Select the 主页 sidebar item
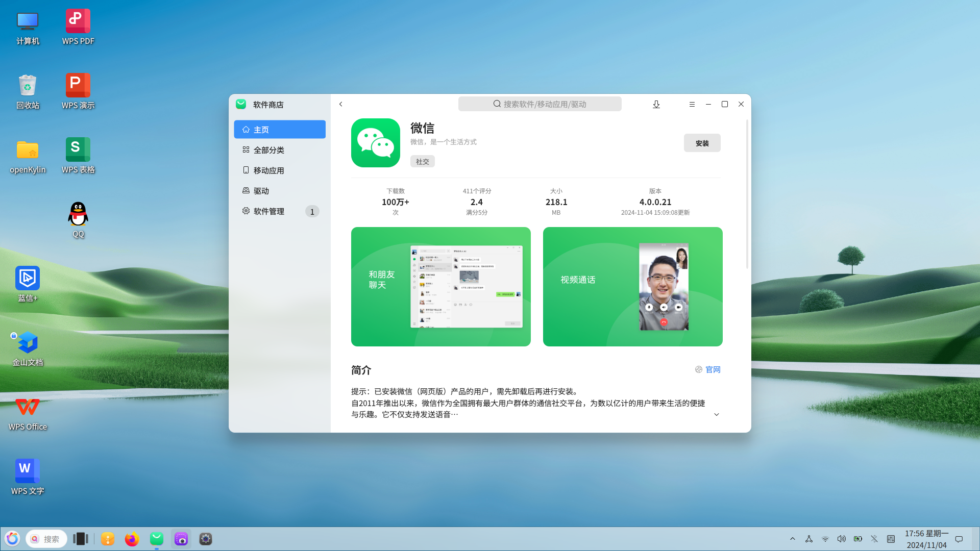 point(280,130)
